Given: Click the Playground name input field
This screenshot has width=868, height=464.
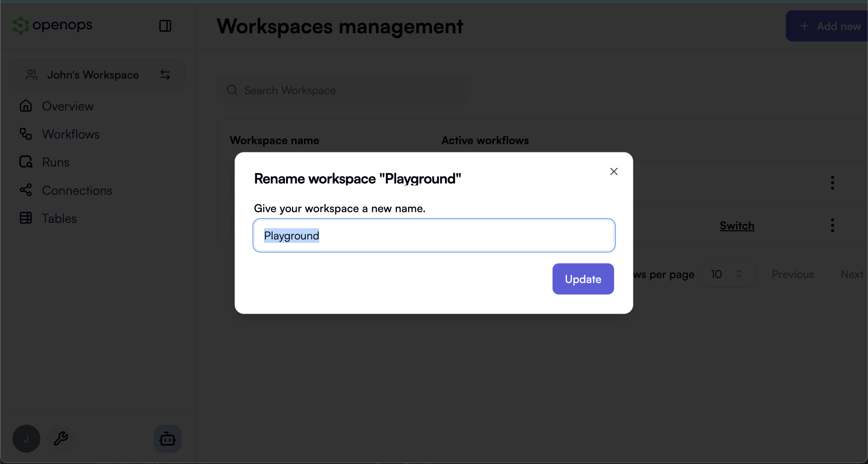Looking at the screenshot, I should click(x=433, y=235).
